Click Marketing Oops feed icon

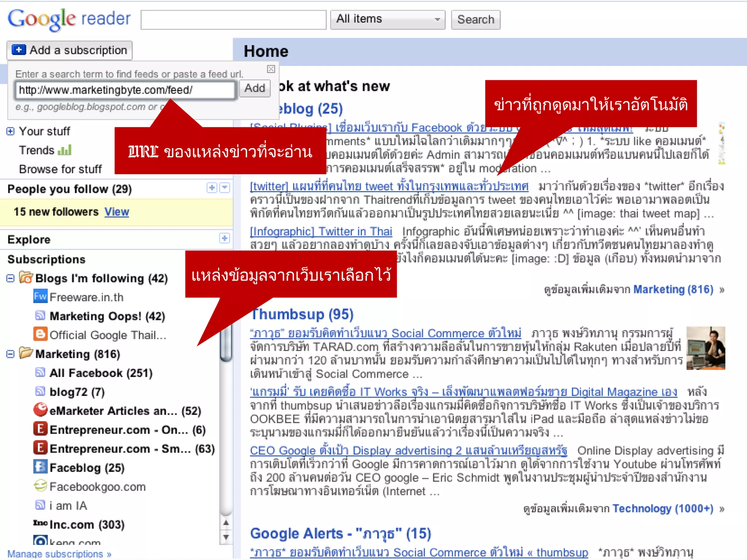[x=40, y=315]
